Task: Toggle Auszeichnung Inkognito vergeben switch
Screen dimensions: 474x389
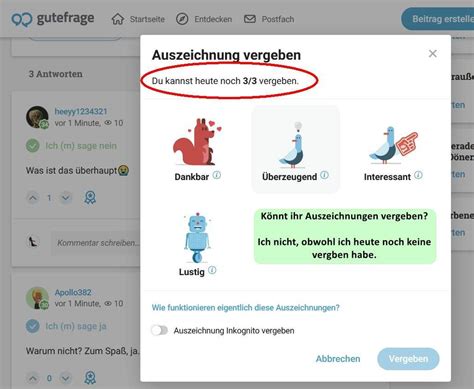Action: coord(159,330)
